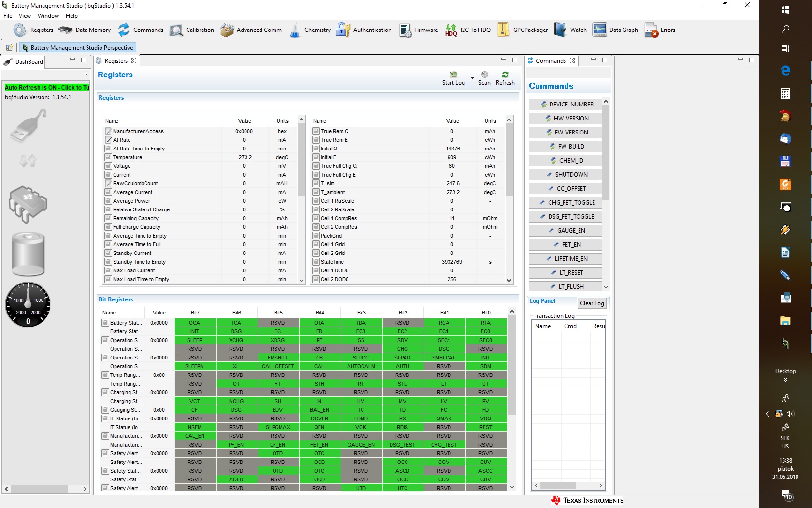Open the Help menu
This screenshot has width=812, height=508.
click(x=72, y=16)
